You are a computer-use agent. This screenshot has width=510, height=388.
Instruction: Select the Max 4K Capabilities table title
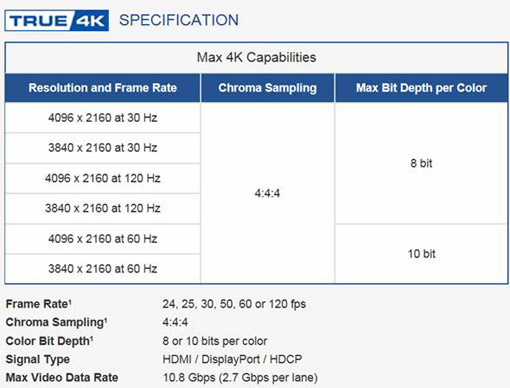click(x=256, y=57)
